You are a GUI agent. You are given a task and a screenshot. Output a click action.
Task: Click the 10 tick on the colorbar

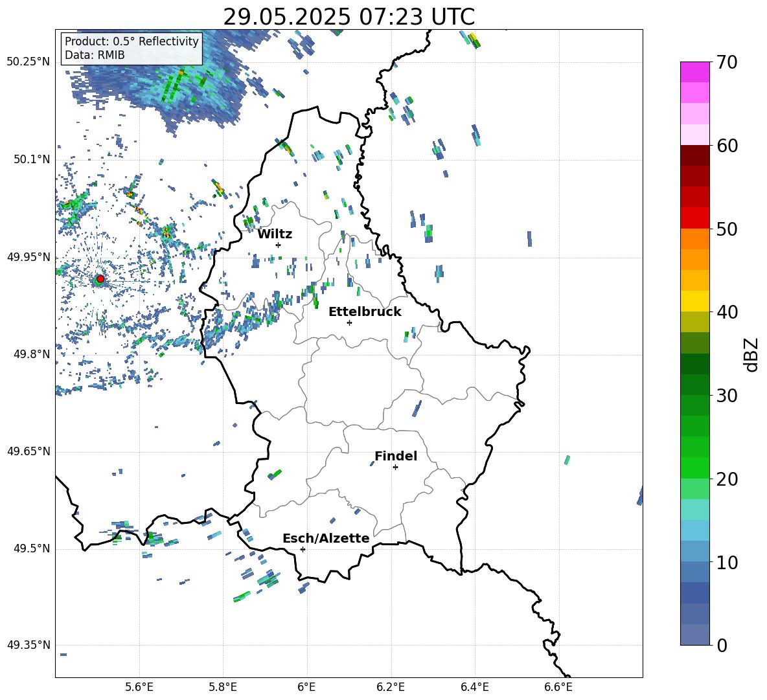point(726,563)
